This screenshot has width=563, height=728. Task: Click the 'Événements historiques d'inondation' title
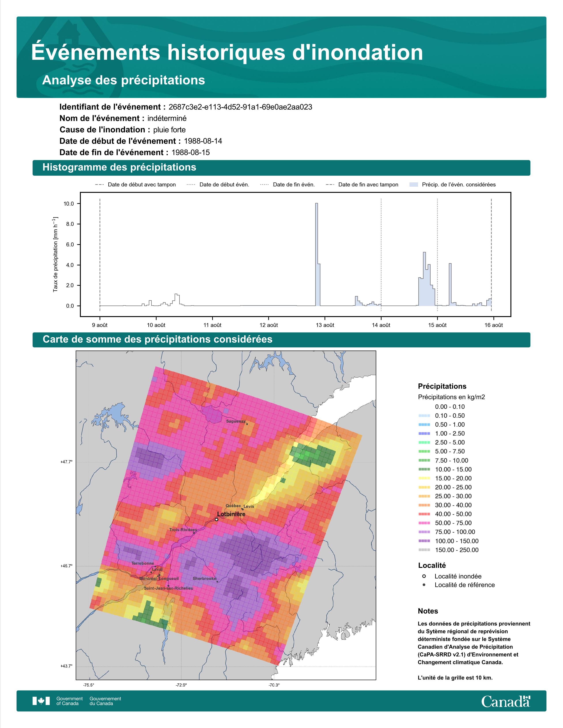pos(227,52)
